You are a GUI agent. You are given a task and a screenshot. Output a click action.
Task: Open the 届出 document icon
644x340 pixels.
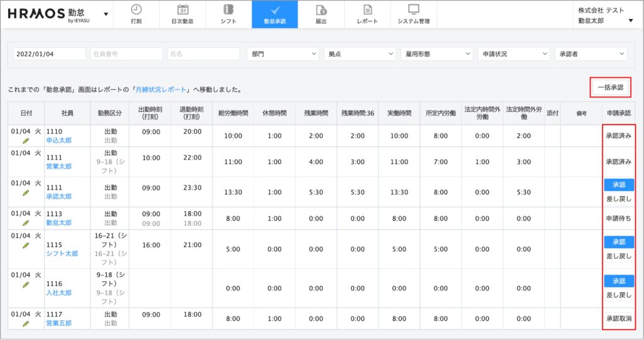click(321, 10)
